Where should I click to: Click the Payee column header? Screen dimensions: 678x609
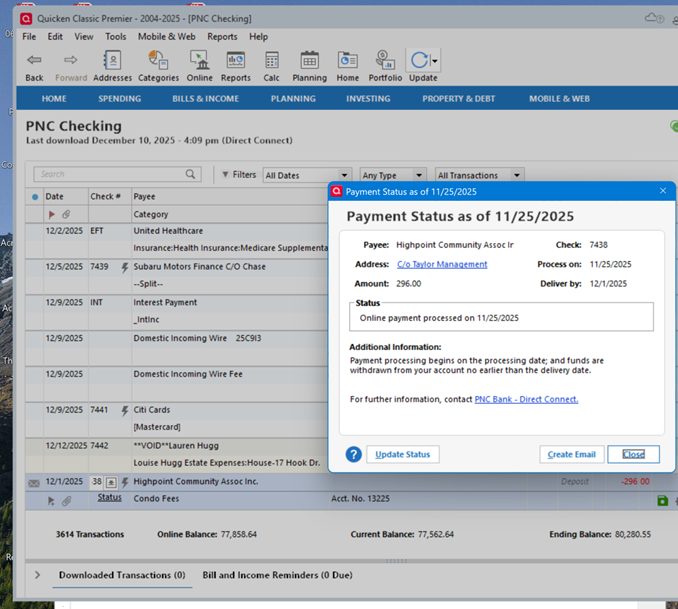coord(144,196)
